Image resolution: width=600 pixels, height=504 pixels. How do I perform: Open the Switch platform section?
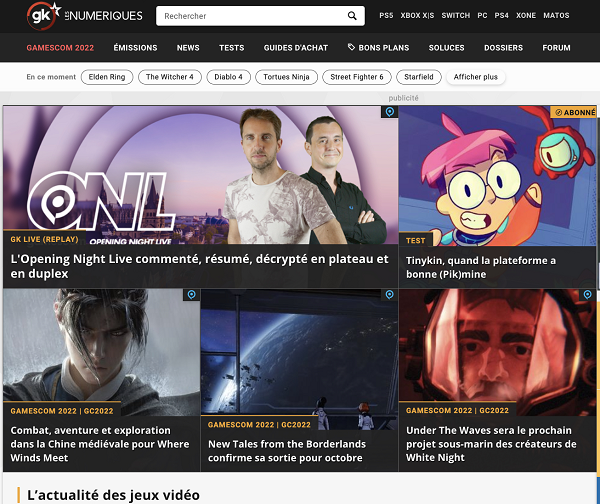click(455, 16)
